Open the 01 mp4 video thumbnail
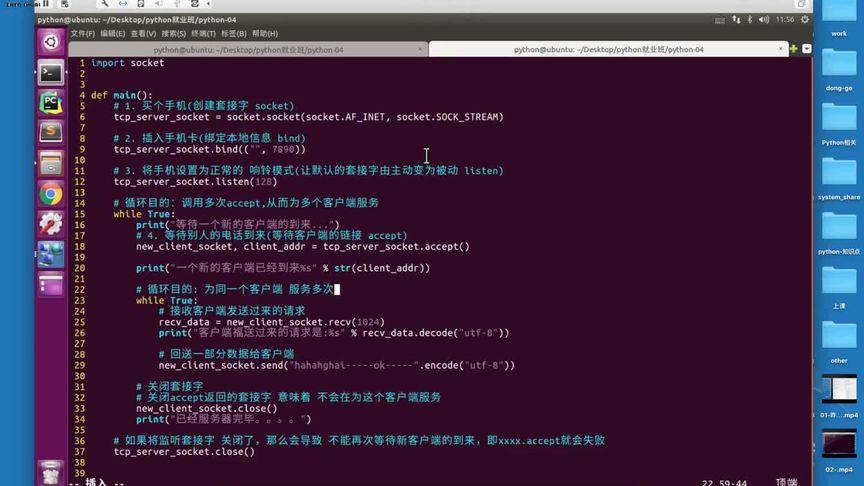 839,396
